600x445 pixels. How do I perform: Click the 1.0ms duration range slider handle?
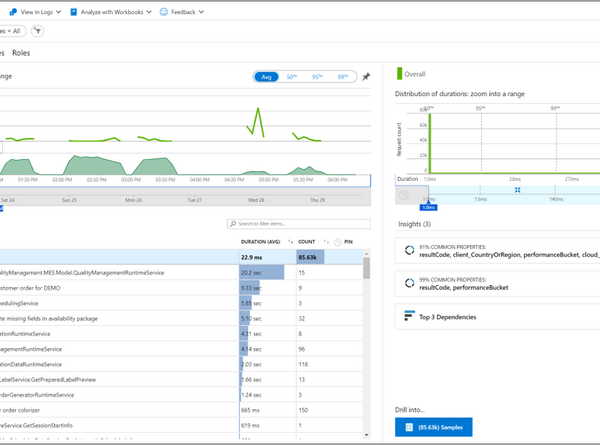429,207
